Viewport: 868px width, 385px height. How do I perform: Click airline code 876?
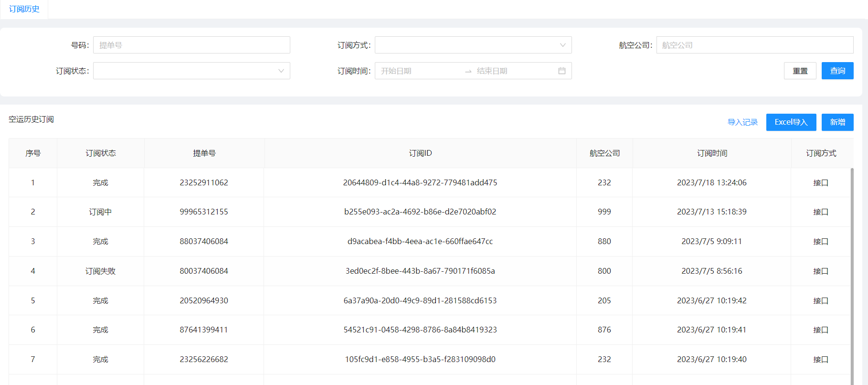tap(604, 330)
